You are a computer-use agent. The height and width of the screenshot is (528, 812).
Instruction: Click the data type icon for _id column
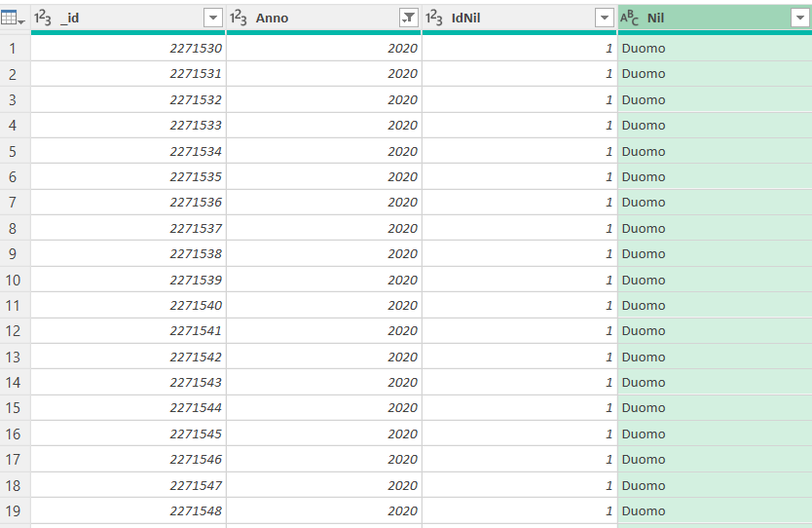pyautogui.click(x=43, y=18)
